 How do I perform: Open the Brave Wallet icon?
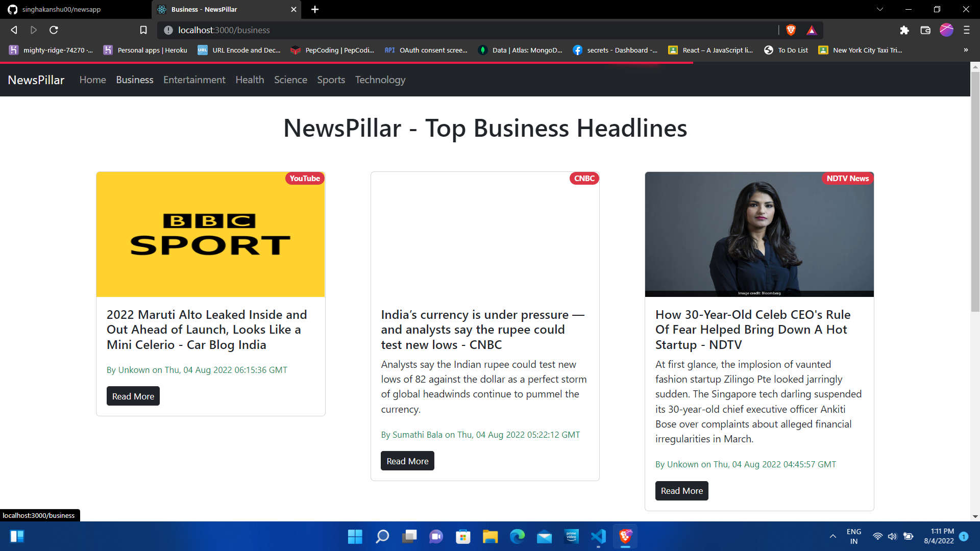925,30
